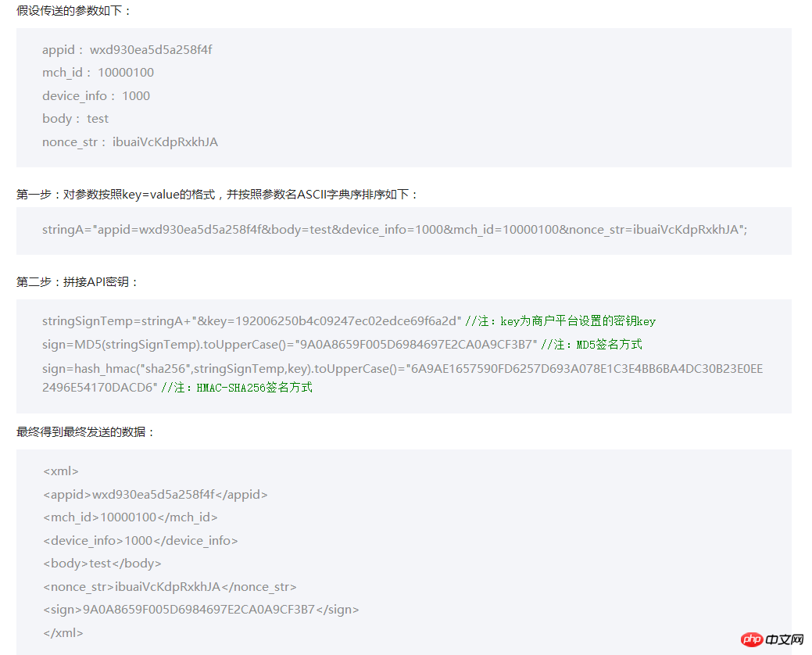This screenshot has height=655, width=812.
Task: Click the body: test parameter line
Action: pyautogui.click(x=75, y=119)
